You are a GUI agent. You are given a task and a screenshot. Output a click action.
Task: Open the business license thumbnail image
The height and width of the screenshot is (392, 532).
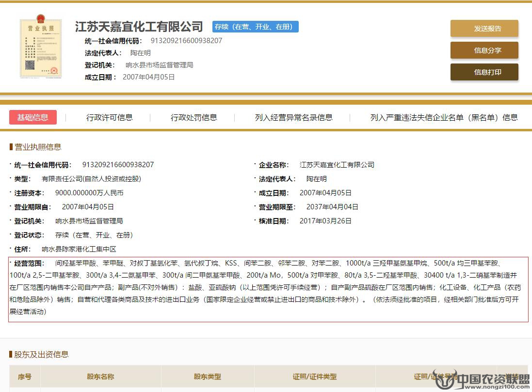41,47
